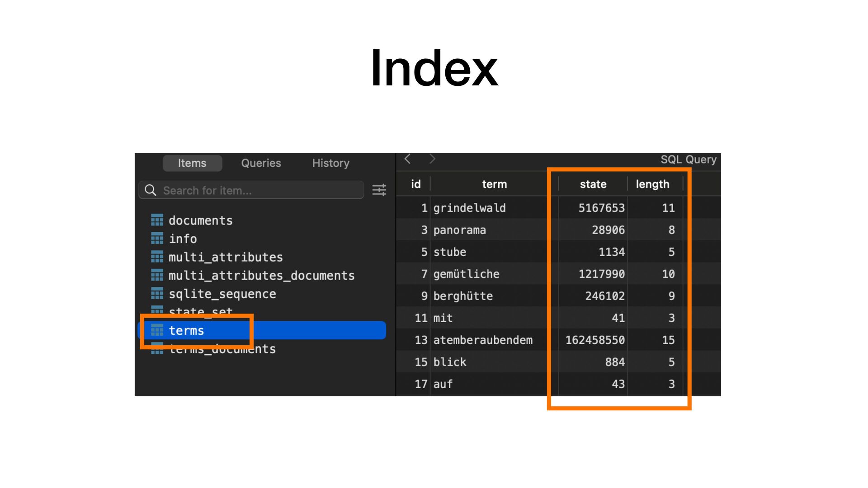Select the grindelwald row
Image resolution: width=868 pixels, height=488 pixels.
pos(469,208)
